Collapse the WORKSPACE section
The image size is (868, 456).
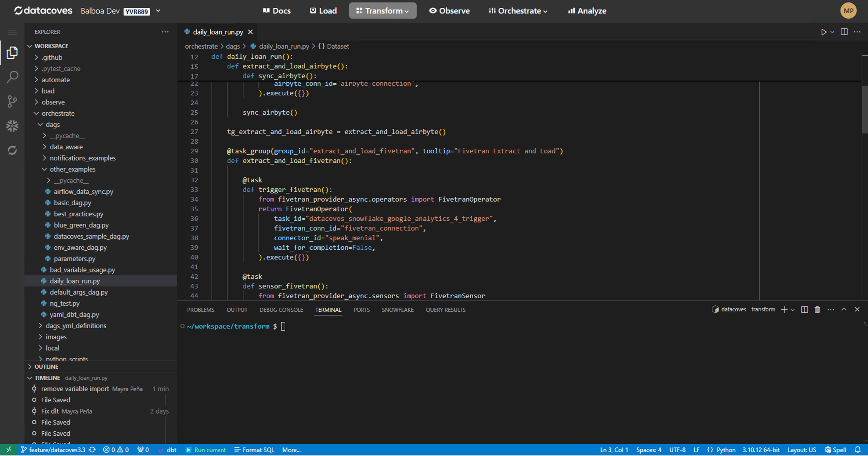click(x=101, y=46)
